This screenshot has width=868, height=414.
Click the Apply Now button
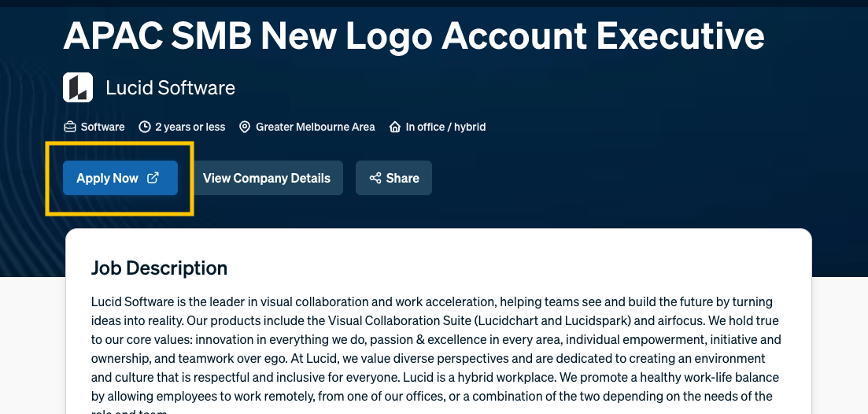pos(120,178)
